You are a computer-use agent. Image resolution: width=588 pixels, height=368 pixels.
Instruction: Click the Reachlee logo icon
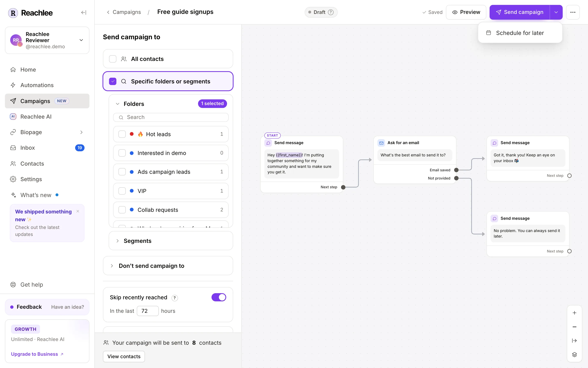[13, 13]
